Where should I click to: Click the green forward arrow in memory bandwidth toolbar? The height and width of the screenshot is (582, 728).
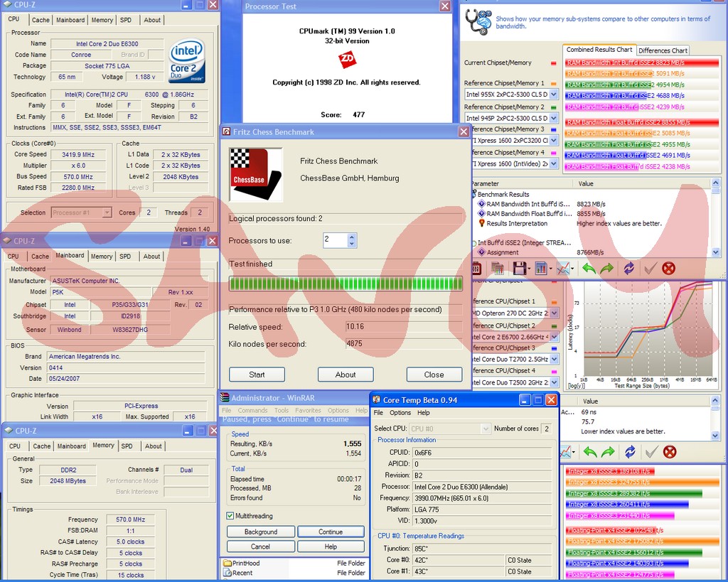tap(607, 268)
